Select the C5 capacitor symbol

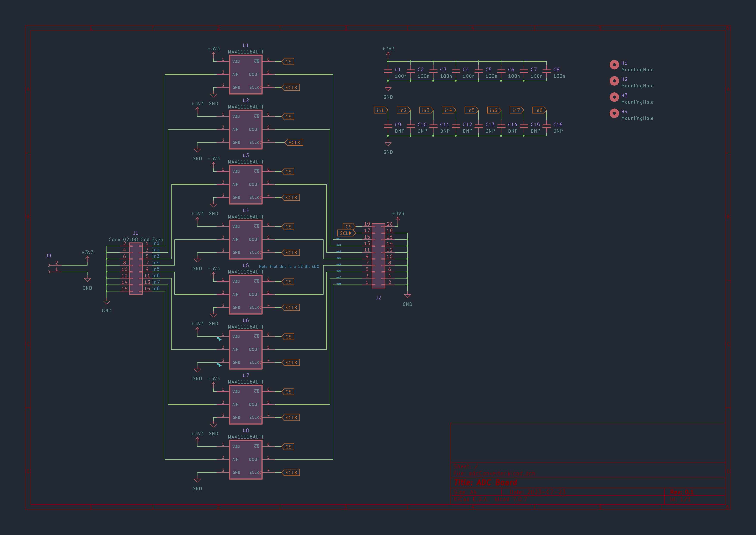(x=478, y=71)
